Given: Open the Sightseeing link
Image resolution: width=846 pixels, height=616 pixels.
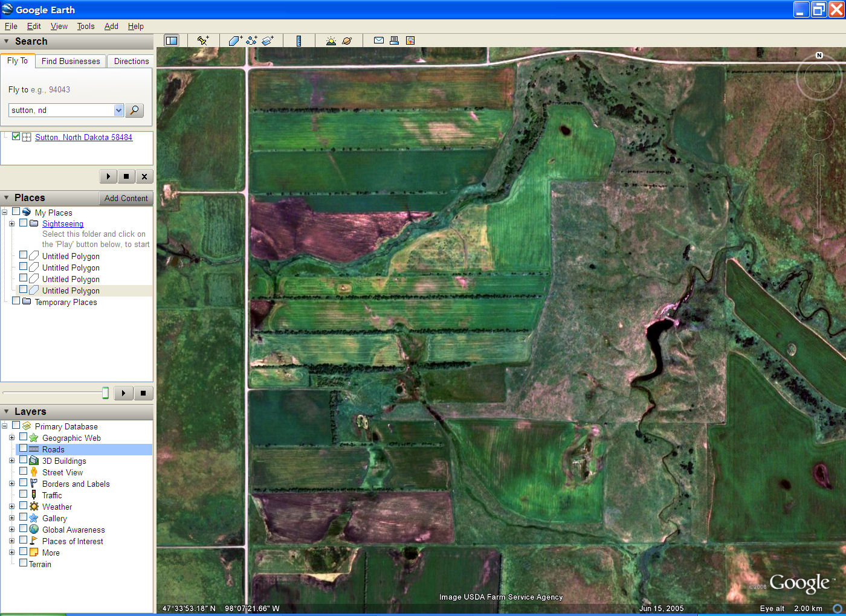Looking at the screenshot, I should [x=63, y=223].
